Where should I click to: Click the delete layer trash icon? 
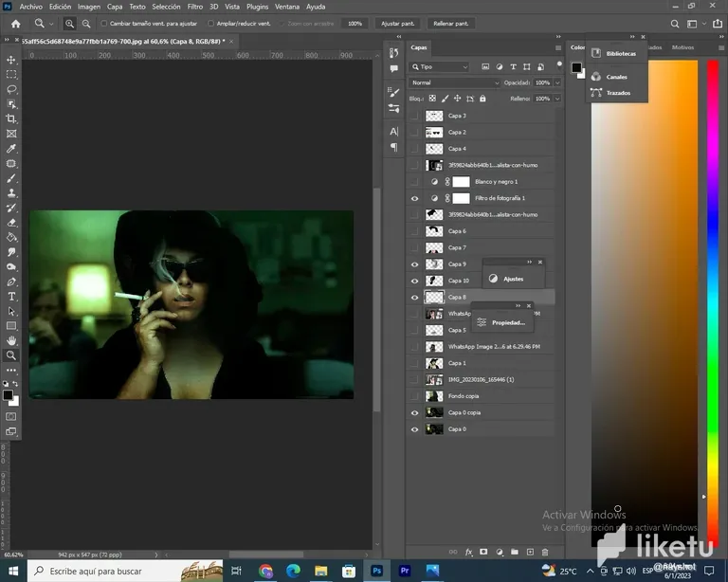(545, 552)
